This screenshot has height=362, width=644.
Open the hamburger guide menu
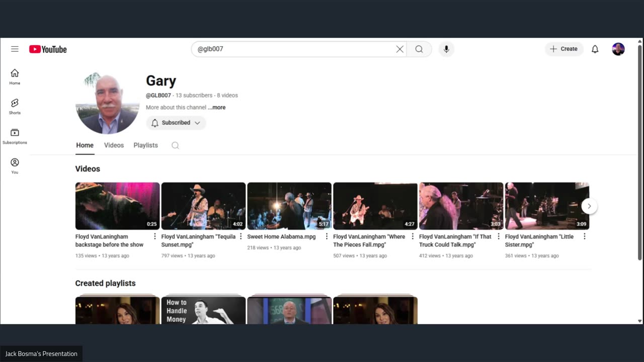[x=15, y=49]
